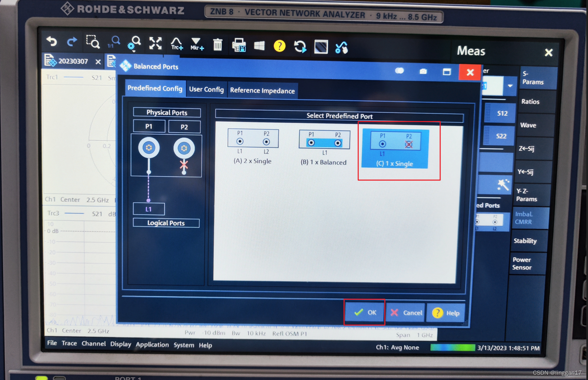Screen dimensions: 588x380
Task: Click the 1:1 overview zoom icon
Action: coord(114,42)
